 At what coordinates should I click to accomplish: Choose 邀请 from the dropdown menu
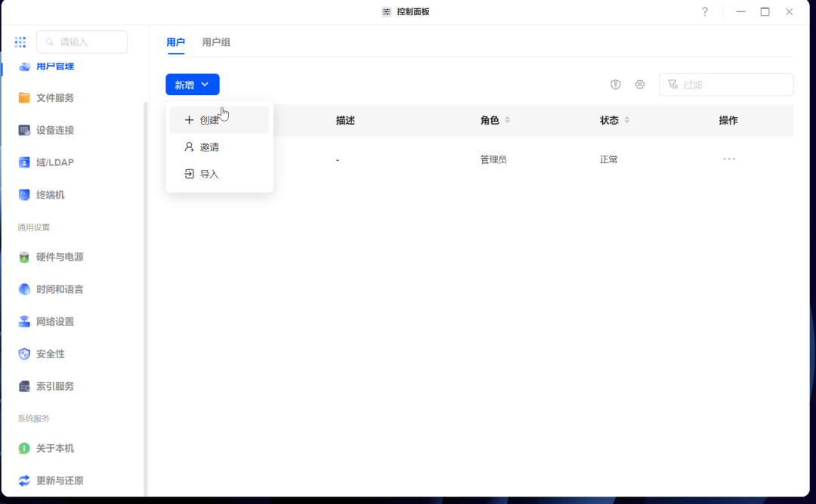[x=219, y=147]
